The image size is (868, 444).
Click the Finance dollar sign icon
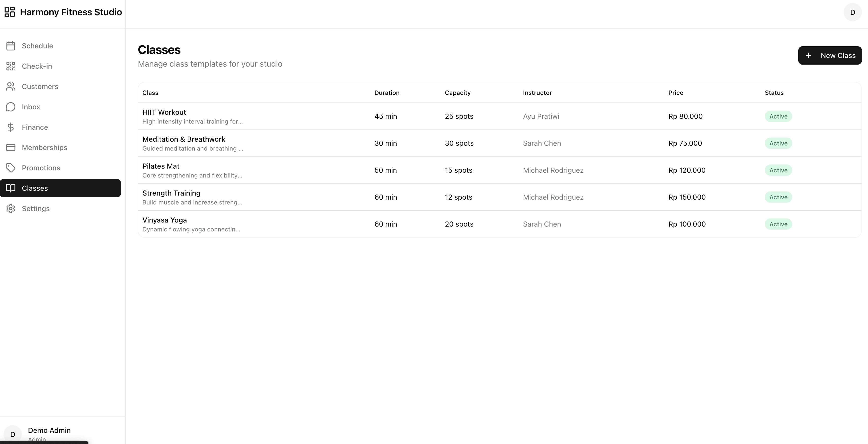(x=10, y=127)
